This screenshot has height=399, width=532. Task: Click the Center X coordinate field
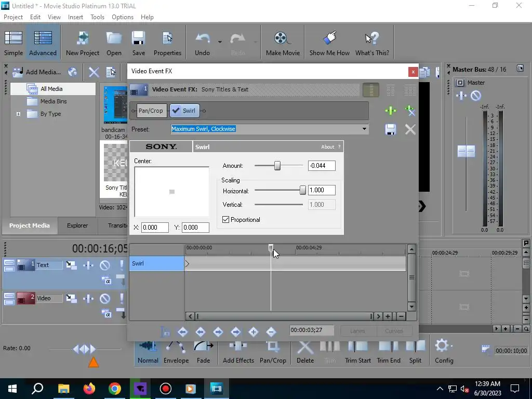[x=155, y=228]
